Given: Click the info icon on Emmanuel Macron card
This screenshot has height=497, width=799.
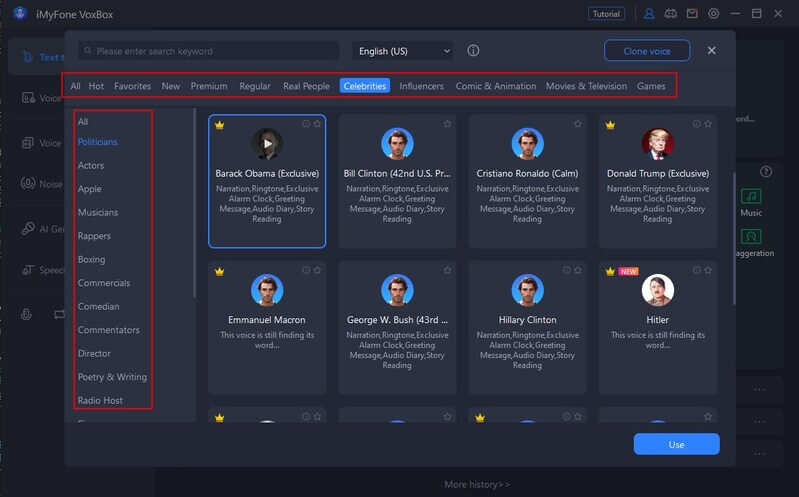Looking at the screenshot, I should point(306,270).
